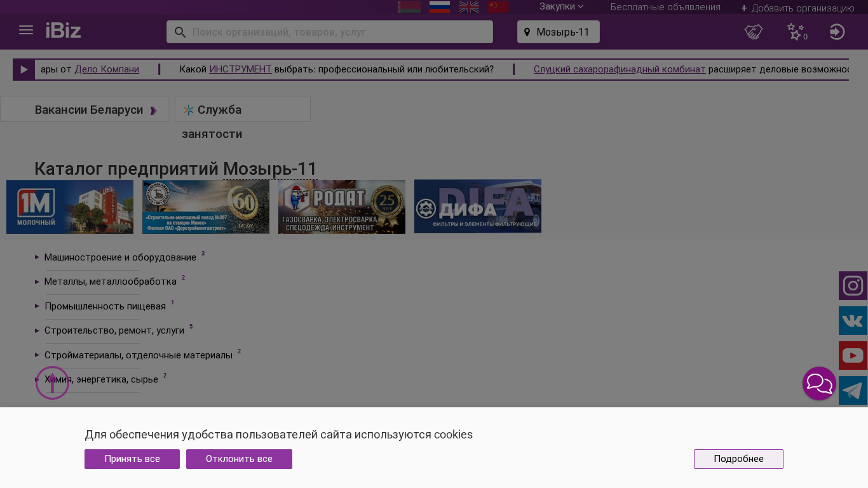Select Russian language flag
Image resolution: width=868 pixels, height=488 pixels.
tap(440, 7)
